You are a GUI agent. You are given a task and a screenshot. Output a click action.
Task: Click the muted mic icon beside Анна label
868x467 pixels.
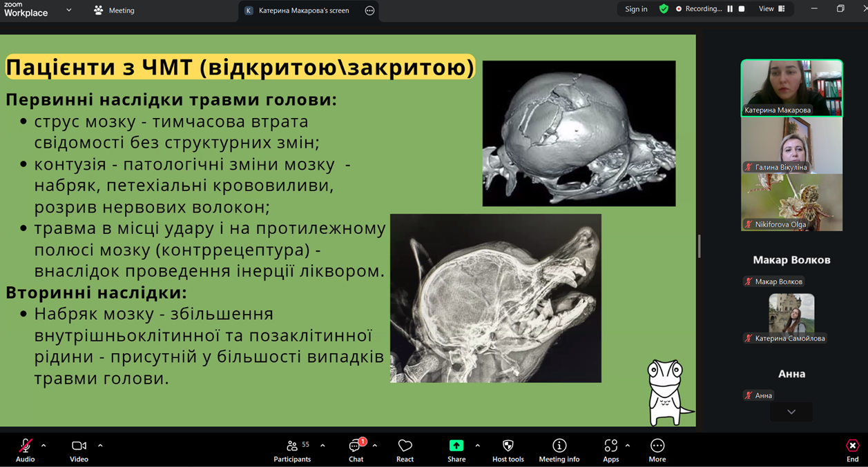coord(749,395)
